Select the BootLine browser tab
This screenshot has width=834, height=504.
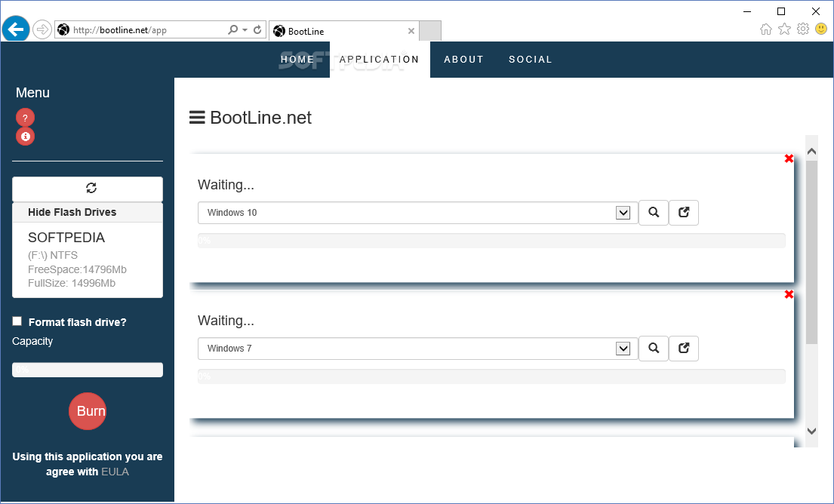point(344,31)
